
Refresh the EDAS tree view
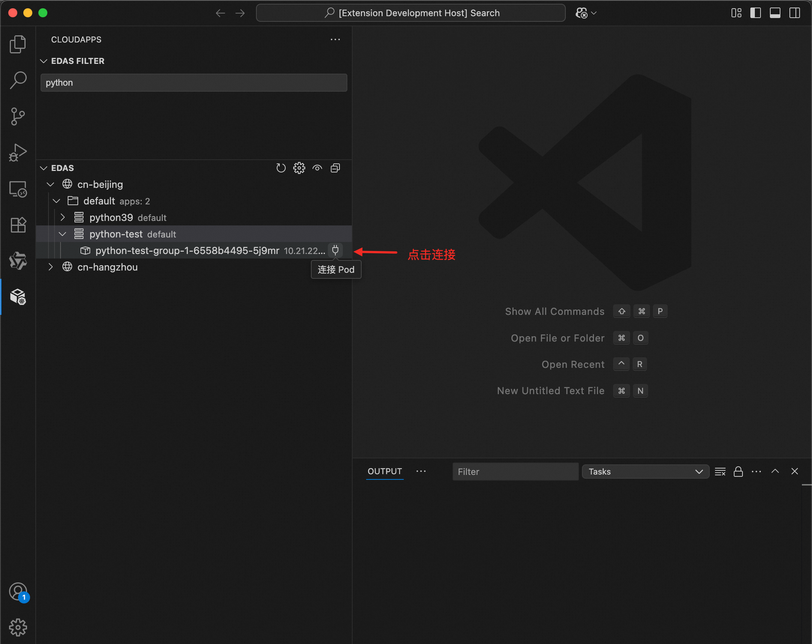280,168
